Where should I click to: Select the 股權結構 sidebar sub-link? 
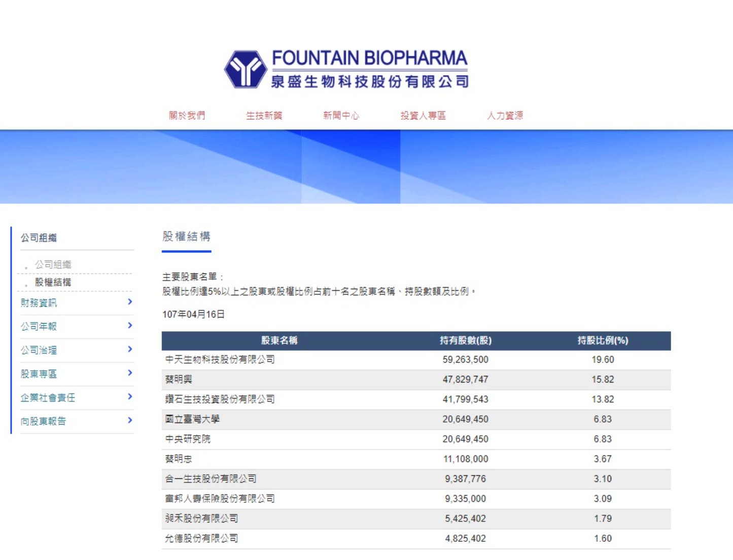[53, 283]
